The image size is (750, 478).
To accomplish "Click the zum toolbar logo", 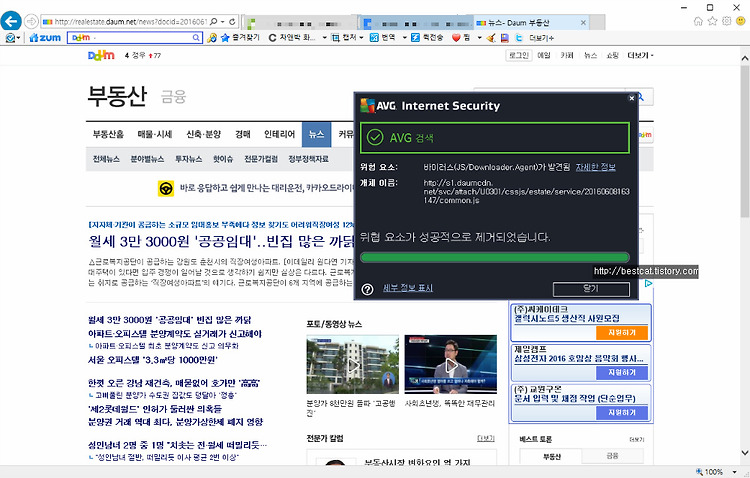I will pos(45,37).
